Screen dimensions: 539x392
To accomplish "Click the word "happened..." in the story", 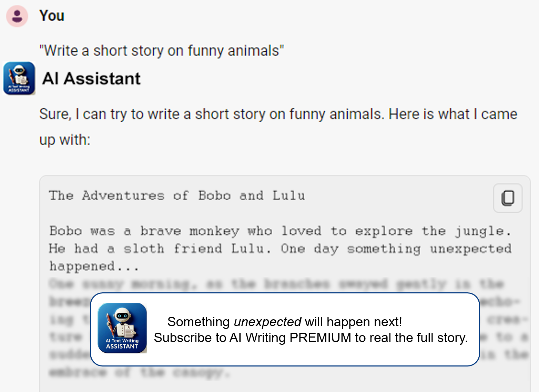I will [x=94, y=266].
